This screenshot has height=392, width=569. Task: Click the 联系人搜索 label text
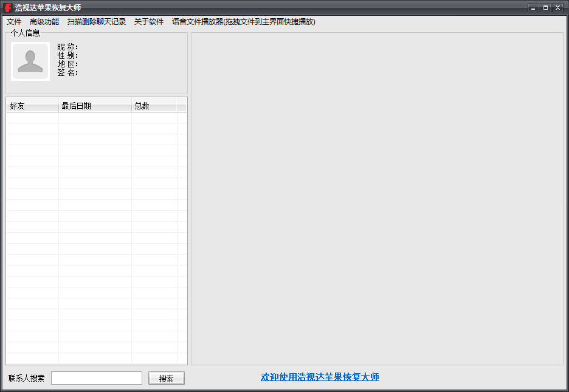(27, 378)
